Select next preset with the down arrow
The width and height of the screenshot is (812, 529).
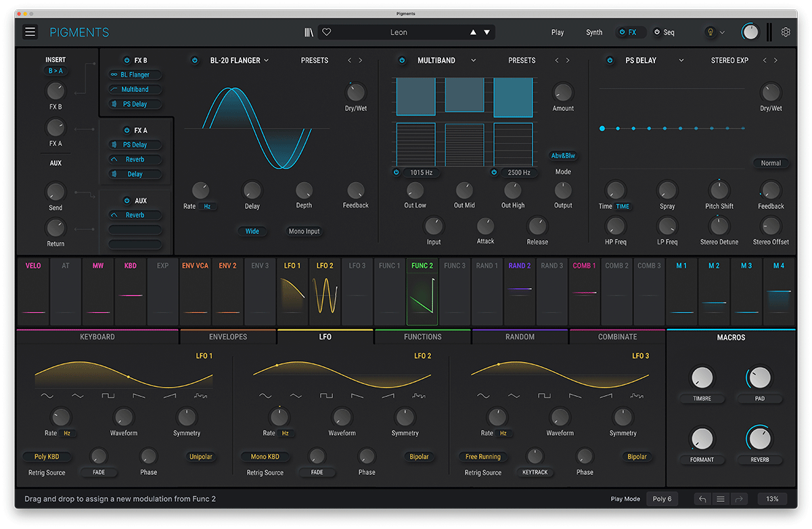pos(487,32)
